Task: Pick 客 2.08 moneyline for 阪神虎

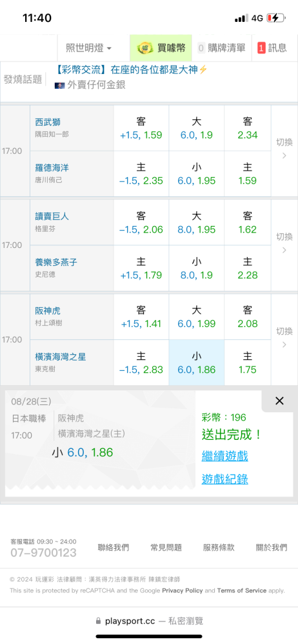Action: pos(248,317)
